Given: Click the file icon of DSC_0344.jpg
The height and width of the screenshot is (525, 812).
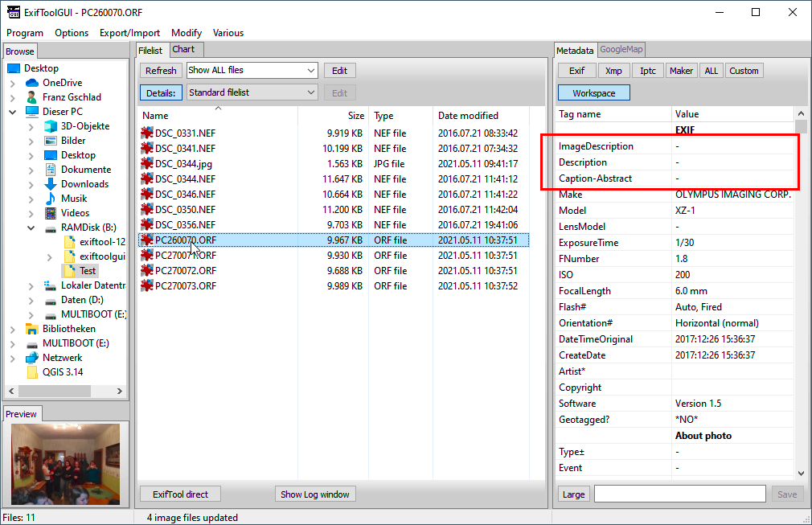Looking at the screenshot, I should [147, 163].
